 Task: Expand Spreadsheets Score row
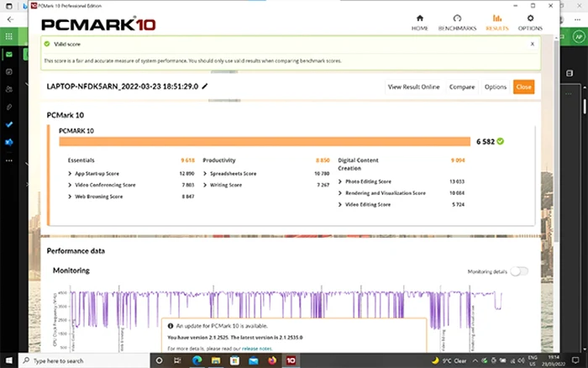[205, 174]
